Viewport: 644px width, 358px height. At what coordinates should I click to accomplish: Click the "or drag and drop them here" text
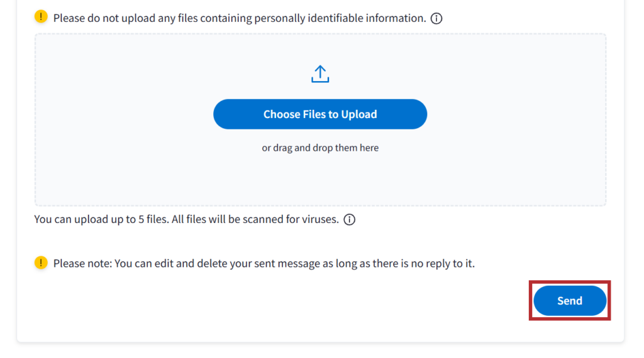click(x=320, y=148)
